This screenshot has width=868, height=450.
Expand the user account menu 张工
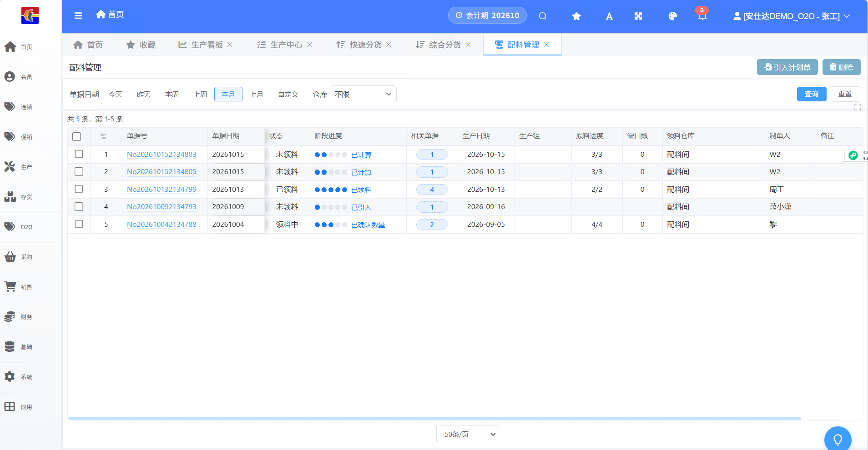tap(792, 16)
